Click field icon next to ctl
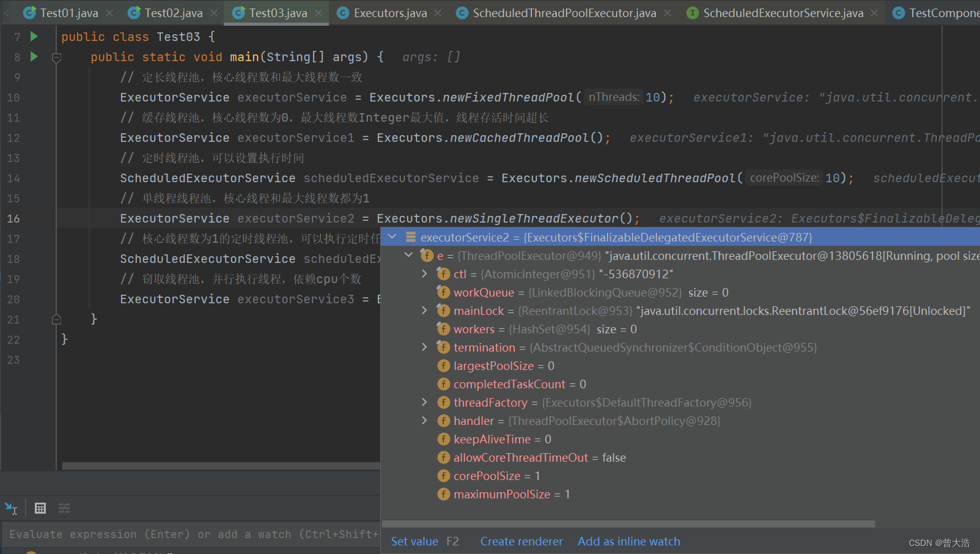The height and width of the screenshot is (554, 980). coord(444,274)
